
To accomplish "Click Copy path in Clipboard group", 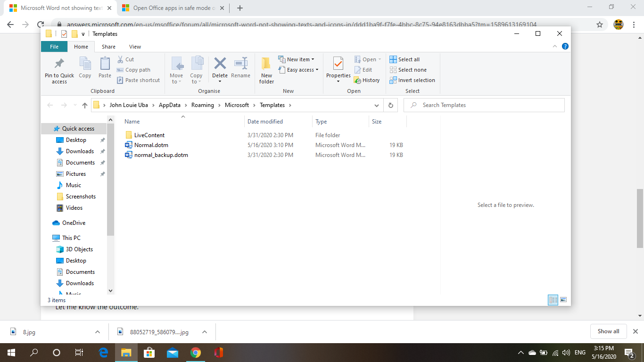I will click(133, 70).
